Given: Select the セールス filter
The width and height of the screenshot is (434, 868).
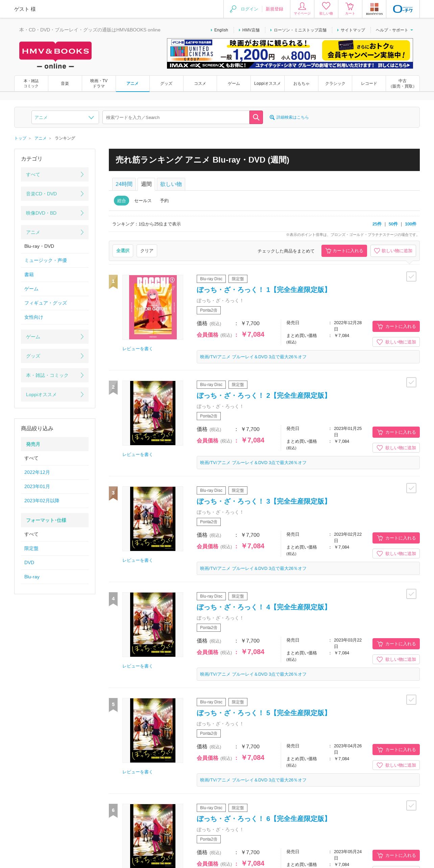Looking at the screenshot, I should (x=143, y=201).
